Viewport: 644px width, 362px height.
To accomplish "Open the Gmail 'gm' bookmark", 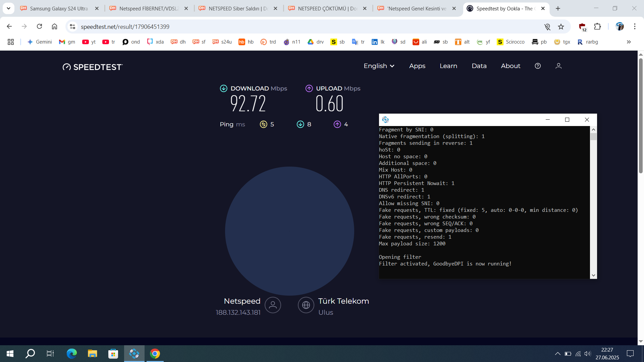I will coord(67,42).
